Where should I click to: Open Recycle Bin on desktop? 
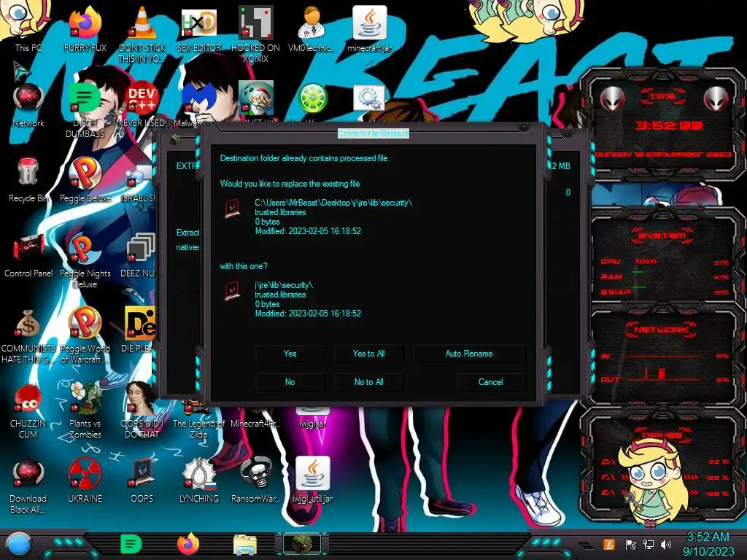point(28,180)
